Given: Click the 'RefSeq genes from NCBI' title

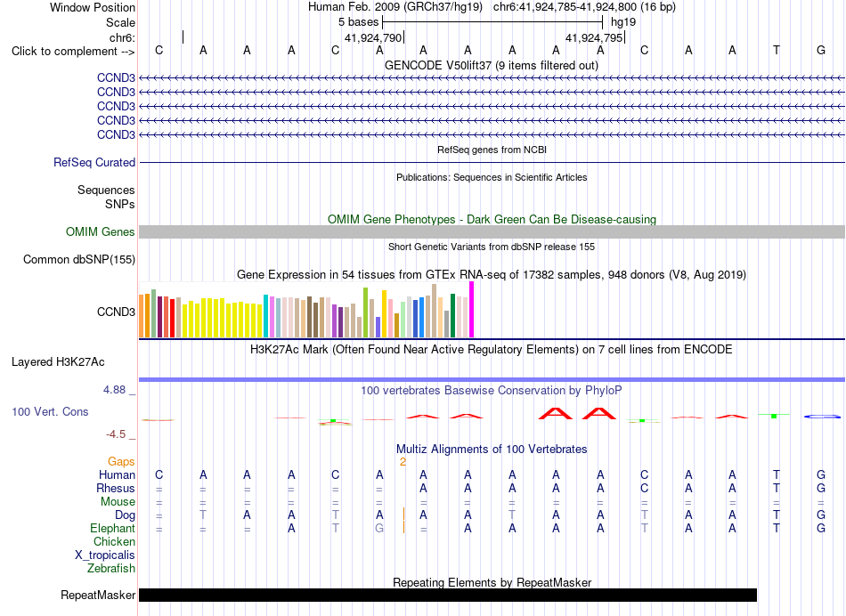Looking at the screenshot, I should pos(492,150).
